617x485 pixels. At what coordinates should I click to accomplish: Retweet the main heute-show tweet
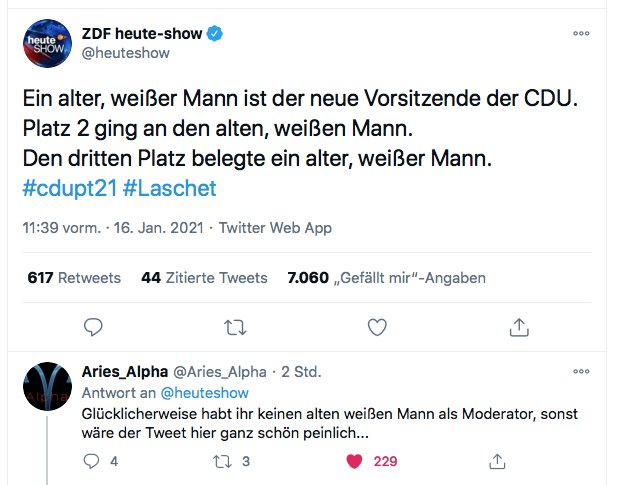235,327
